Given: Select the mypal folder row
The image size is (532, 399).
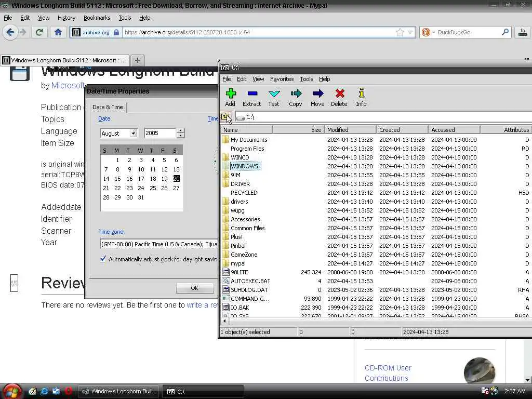Looking at the screenshot, I should click(x=238, y=263).
